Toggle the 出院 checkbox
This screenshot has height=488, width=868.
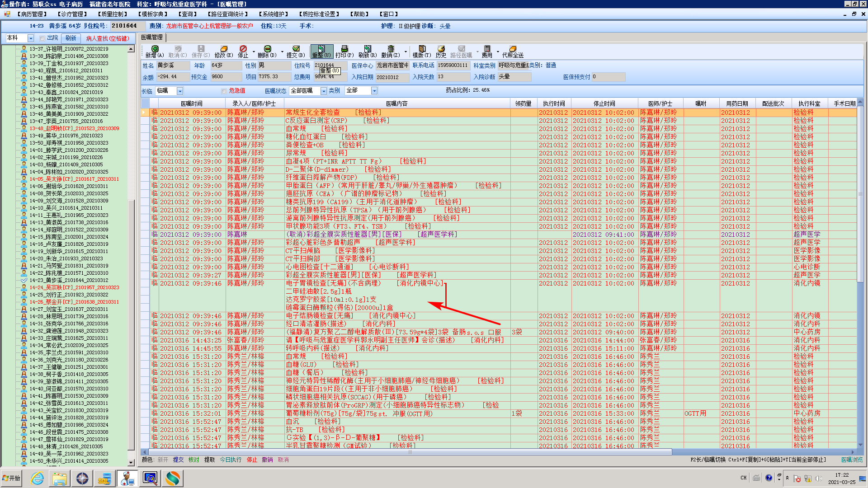42,38
